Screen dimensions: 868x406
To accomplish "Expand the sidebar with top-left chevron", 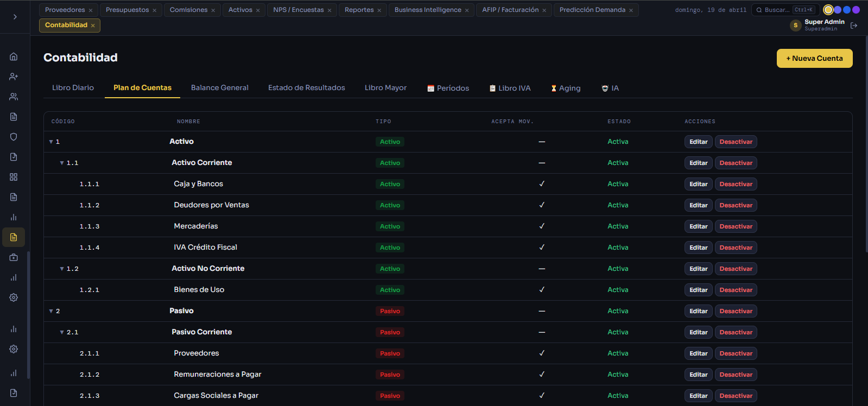I will [15, 17].
